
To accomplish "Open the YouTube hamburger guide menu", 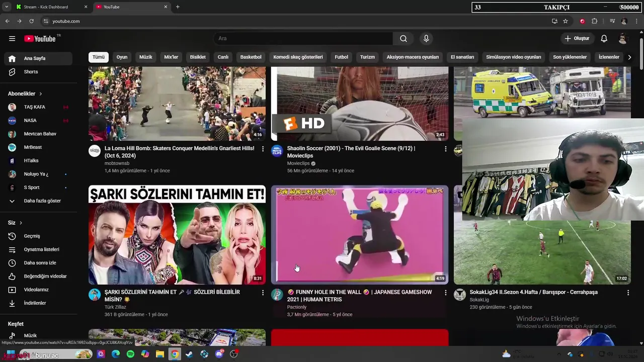I will coord(12,39).
